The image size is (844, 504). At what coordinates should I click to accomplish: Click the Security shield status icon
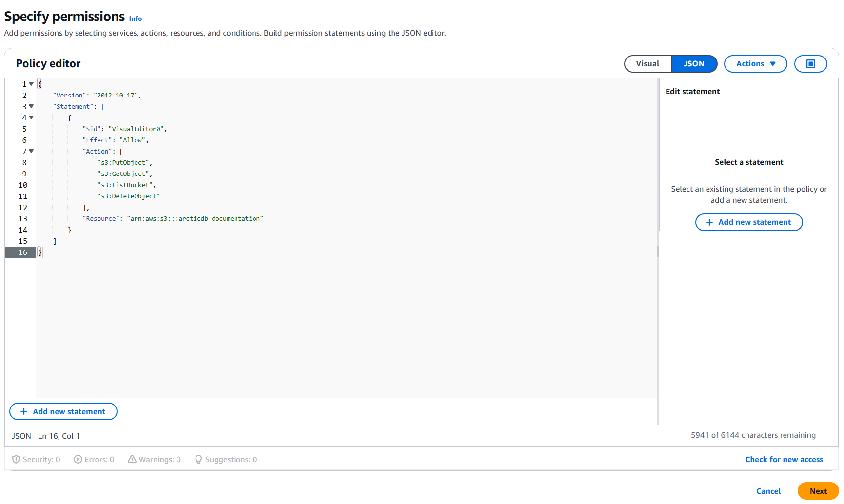coord(16,459)
